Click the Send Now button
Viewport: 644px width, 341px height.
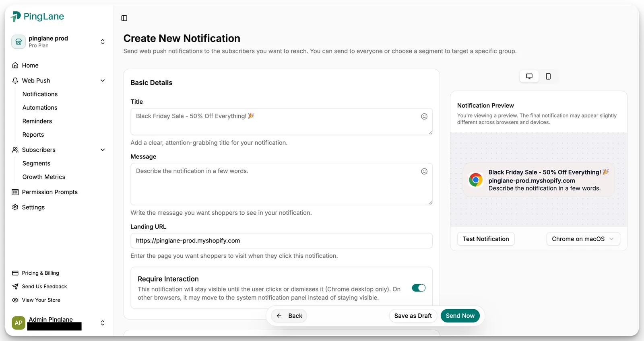pos(460,316)
